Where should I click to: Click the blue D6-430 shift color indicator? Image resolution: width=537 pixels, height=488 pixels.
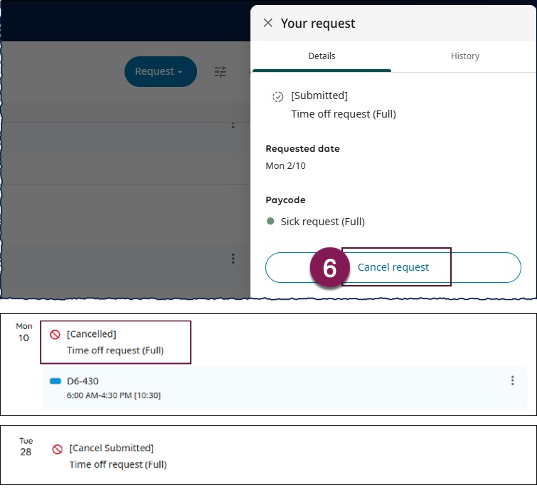click(x=55, y=381)
